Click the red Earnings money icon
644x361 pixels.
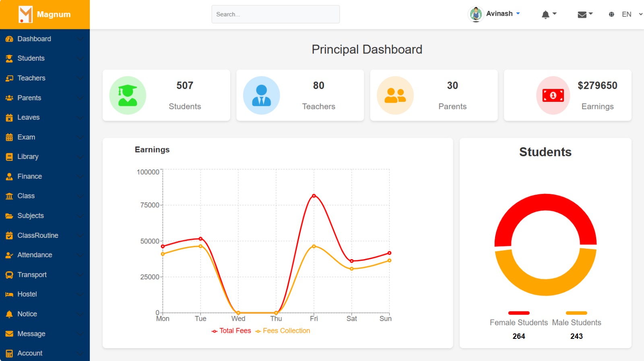(x=553, y=95)
